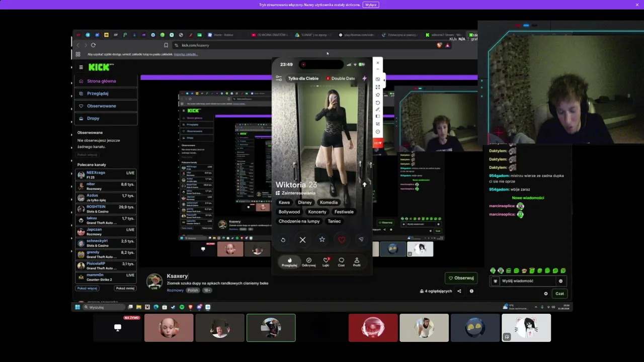Viewport: 644px width, 362px height.
Task: Click the pencil icon on mirror toolbar
Action: coord(378,109)
